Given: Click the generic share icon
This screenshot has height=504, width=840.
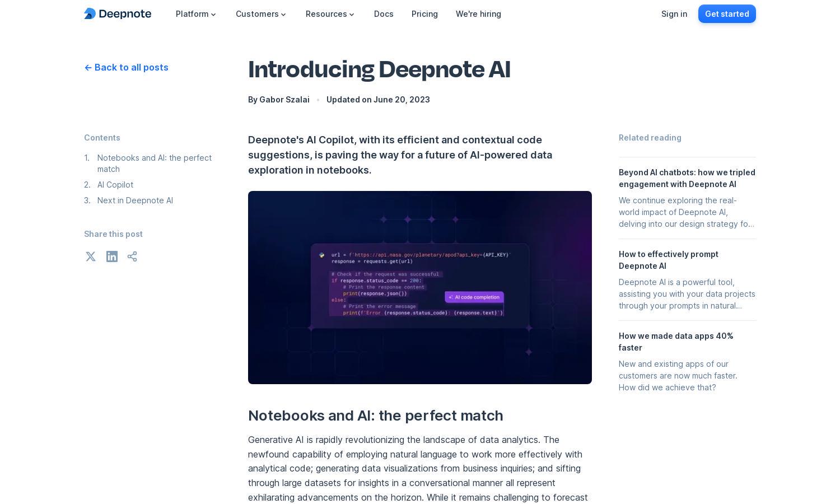Looking at the screenshot, I should (132, 256).
